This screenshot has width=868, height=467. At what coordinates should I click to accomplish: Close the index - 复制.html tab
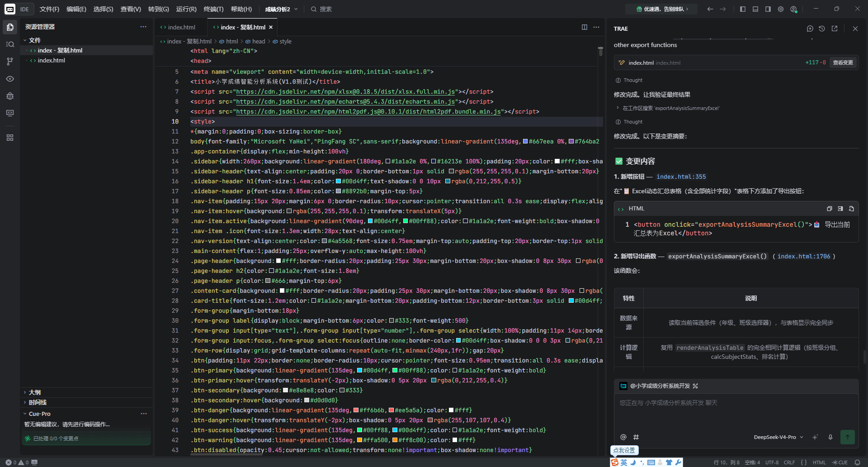tap(271, 27)
